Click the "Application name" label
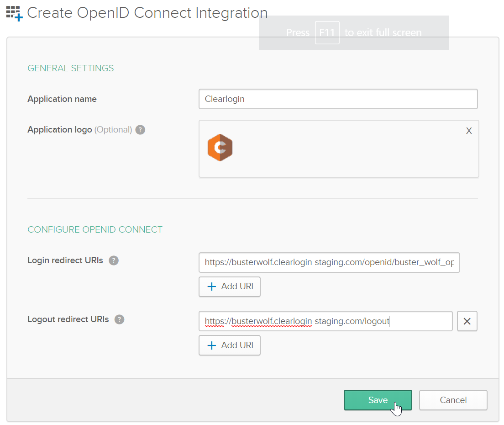 point(62,99)
